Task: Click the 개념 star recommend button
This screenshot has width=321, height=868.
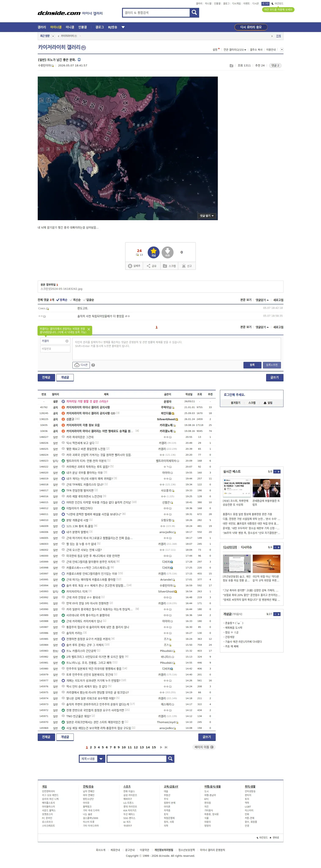Action: pos(153,252)
